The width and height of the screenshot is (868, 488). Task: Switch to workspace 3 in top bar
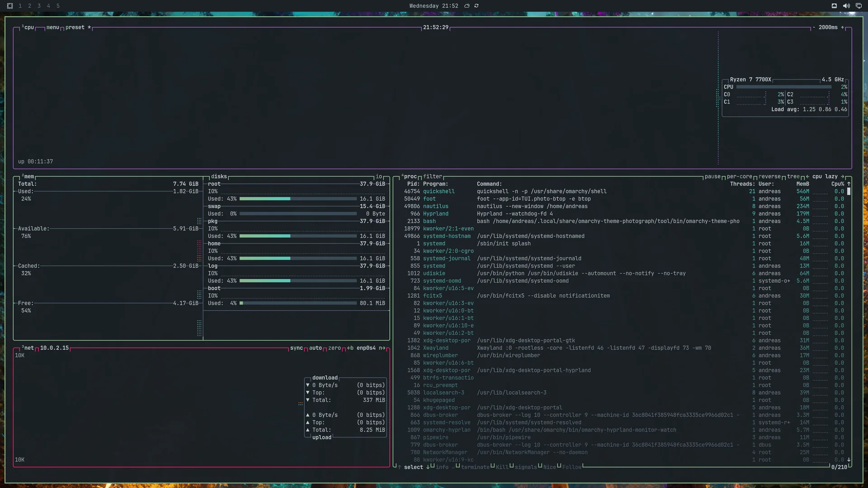tap(39, 6)
